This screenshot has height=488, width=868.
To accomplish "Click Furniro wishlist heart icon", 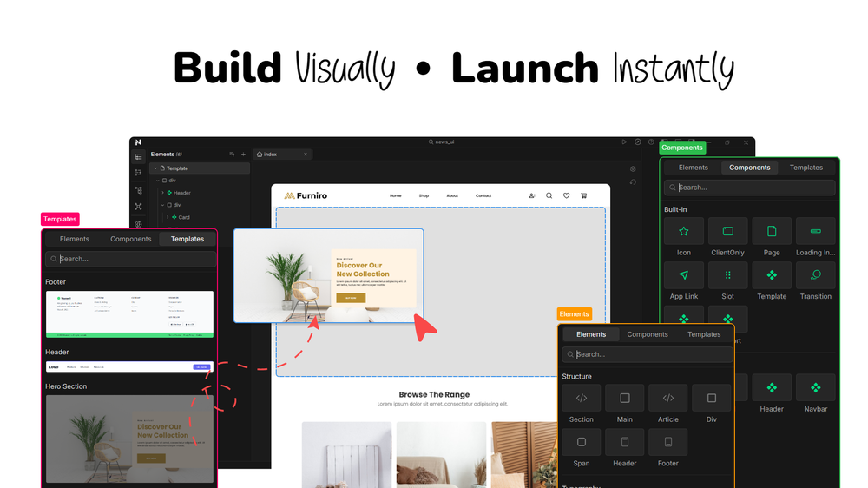I will pos(566,195).
